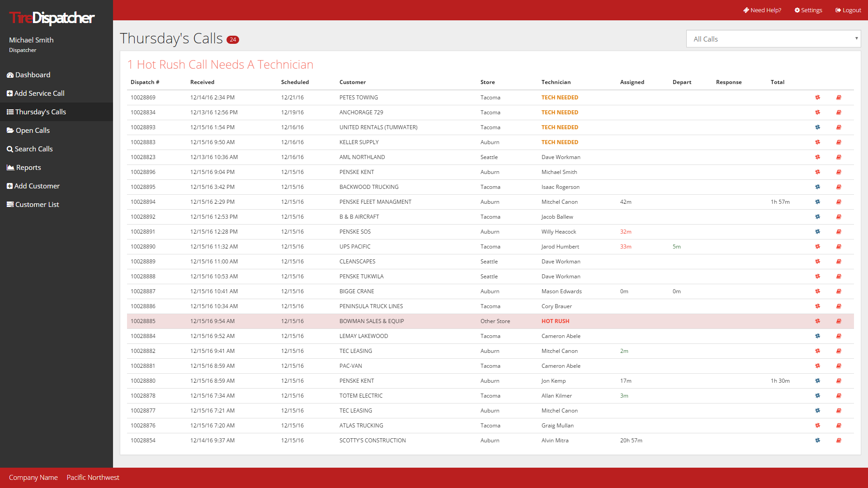Click the 20h 57m assigned time
The image size is (868, 488).
631,441
